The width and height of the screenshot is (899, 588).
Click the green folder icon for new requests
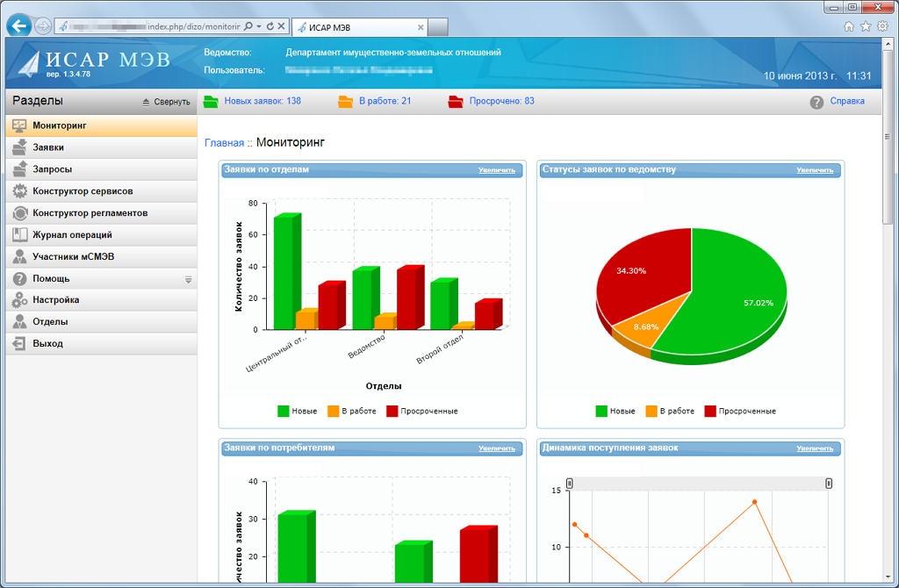click(211, 102)
